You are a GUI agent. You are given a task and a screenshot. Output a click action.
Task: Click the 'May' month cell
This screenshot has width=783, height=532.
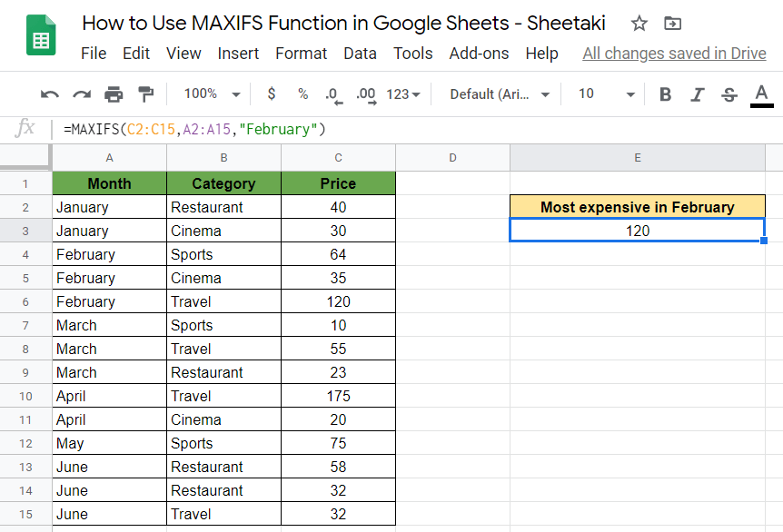pos(109,443)
